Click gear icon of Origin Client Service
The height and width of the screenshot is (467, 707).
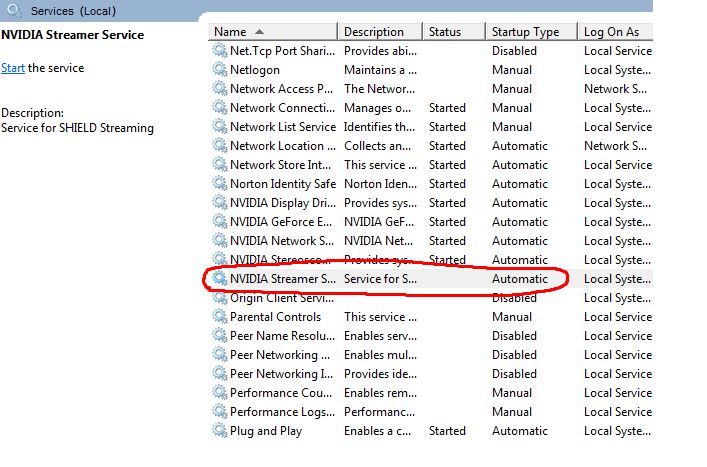coord(220,298)
